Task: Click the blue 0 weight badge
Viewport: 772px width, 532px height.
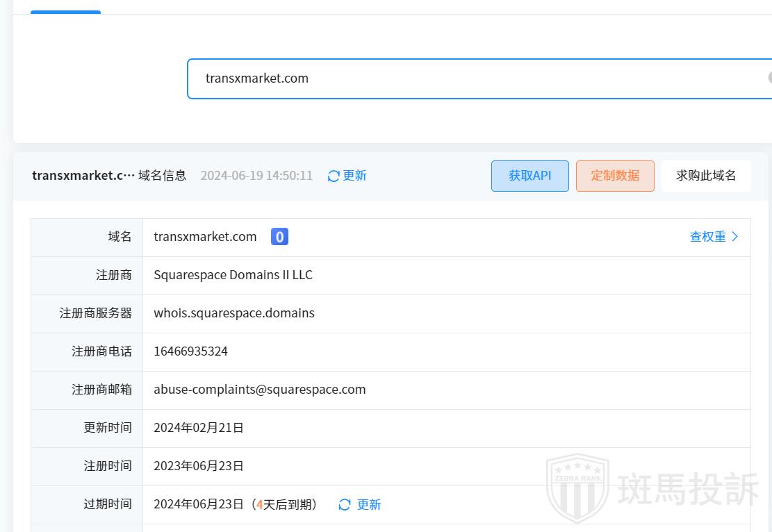Action: tap(279, 237)
